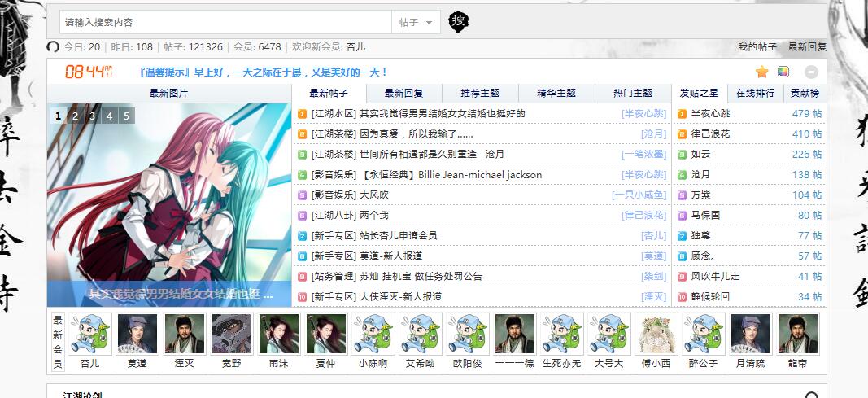Show slideshow image number 4
868x398 pixels.
click(x=110, y=116)
